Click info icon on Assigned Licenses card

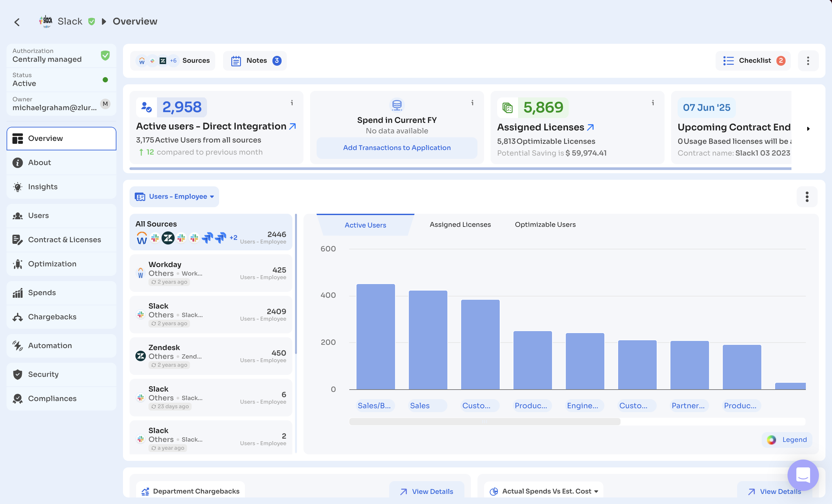point(653,103)
